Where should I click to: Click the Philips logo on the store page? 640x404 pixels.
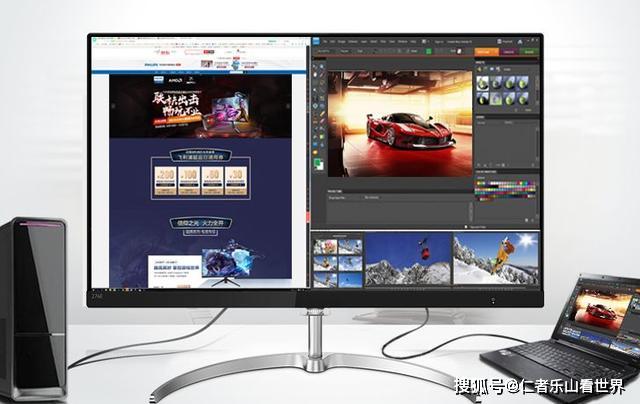point(151,64)
